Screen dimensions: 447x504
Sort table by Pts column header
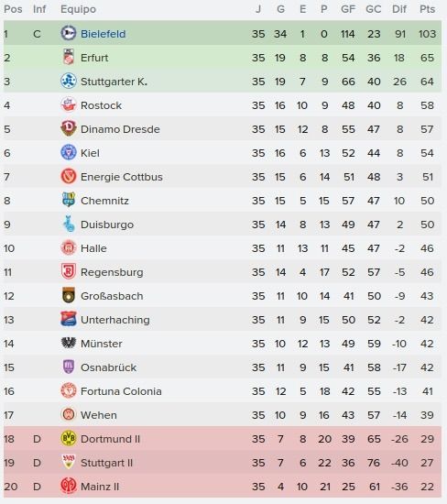427,9
